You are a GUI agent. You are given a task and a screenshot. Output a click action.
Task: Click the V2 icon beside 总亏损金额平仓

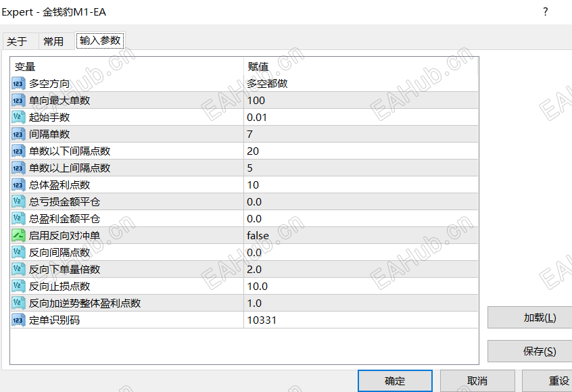18,201
